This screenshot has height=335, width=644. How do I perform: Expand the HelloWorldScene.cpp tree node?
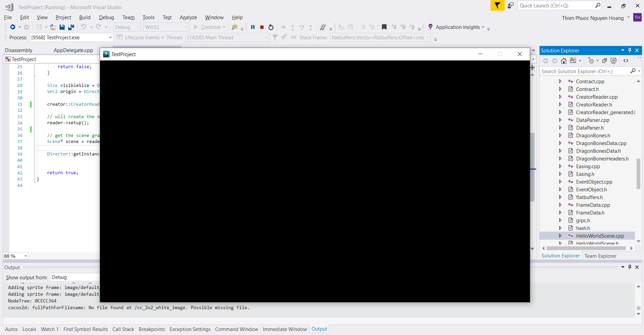(x=560, y=236)
